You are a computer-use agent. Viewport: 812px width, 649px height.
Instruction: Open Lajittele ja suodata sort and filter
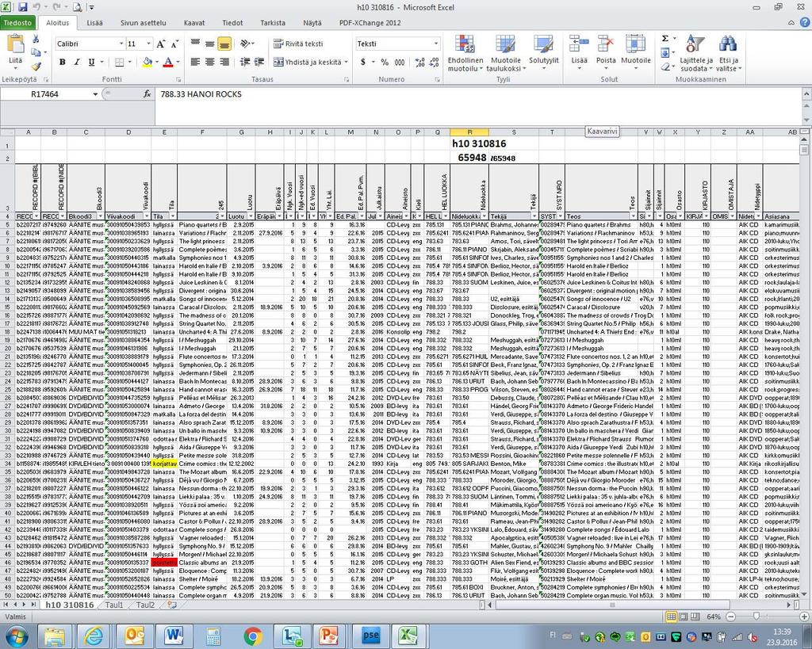pyautogui.click(x=696, y=53)
